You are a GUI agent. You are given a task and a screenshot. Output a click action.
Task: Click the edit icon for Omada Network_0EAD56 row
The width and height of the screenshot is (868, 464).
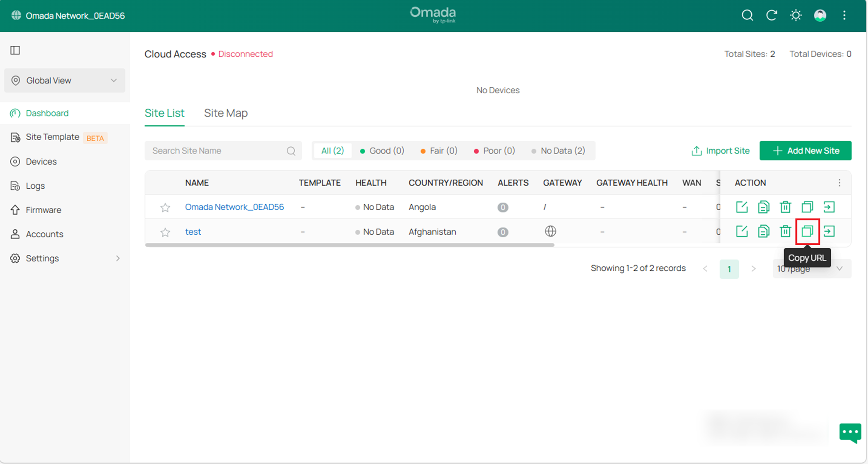coord(742,207)
